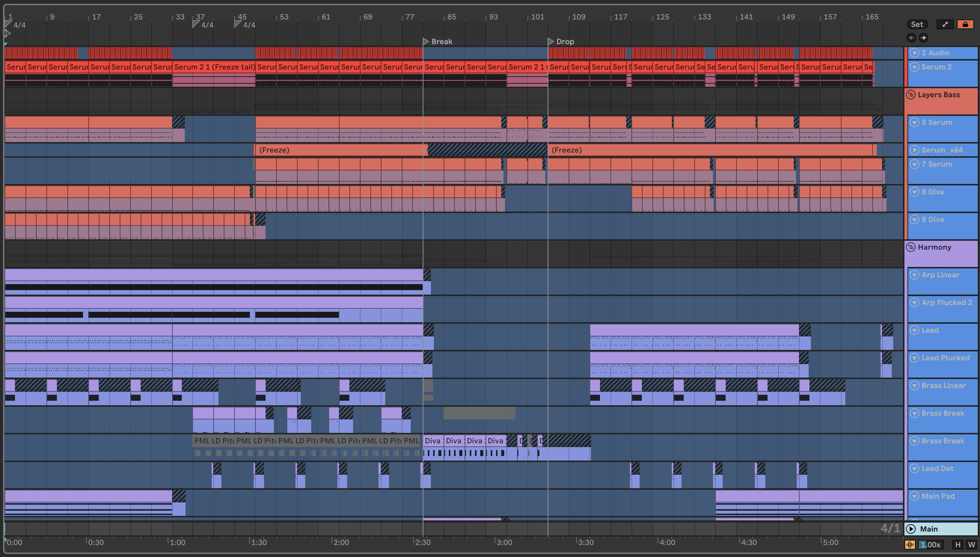The width and height of the screenshot is (980, 557).
Task: Select the Arp Linear track name
Action: [940, 275]
